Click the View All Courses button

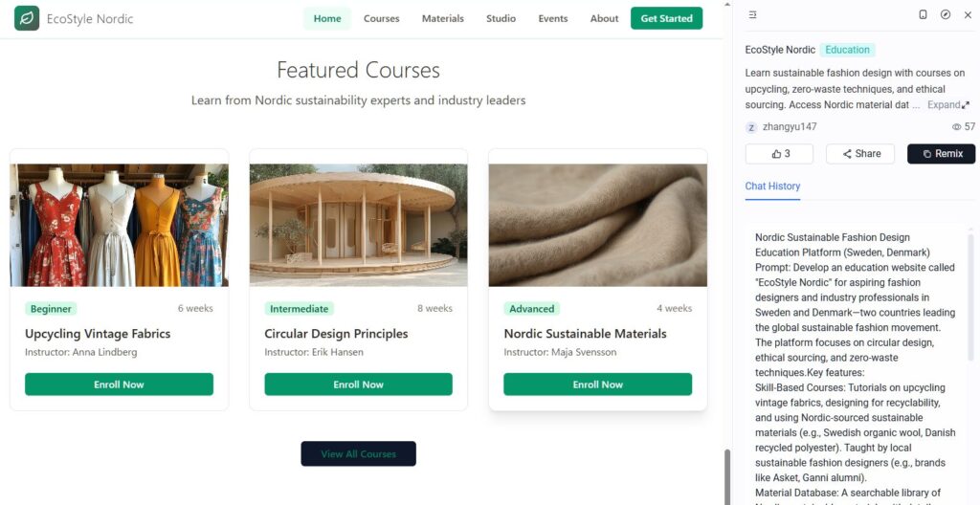(358, 453)
